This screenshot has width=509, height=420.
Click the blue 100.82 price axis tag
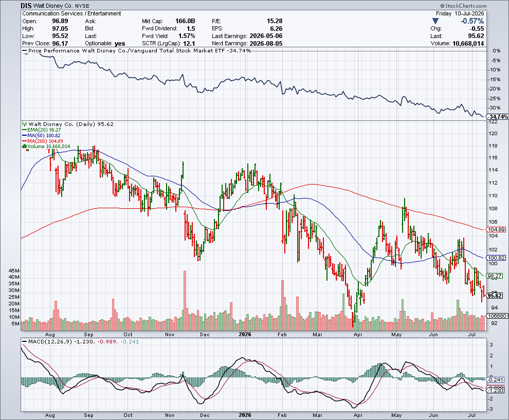(496, 258)
